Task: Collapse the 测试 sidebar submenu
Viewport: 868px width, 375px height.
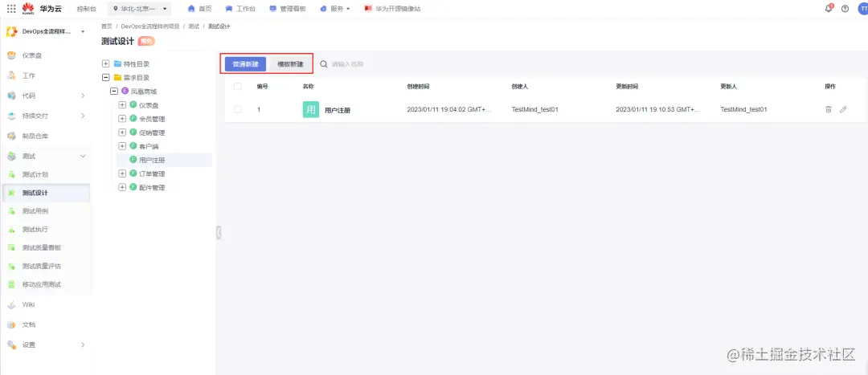Action: (83, 156)
